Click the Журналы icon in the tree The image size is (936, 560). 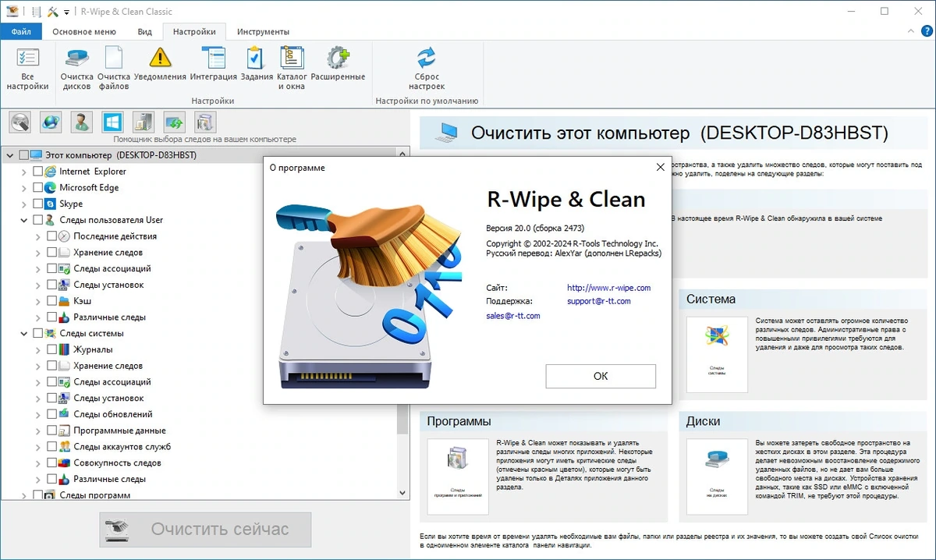point(66,349)
